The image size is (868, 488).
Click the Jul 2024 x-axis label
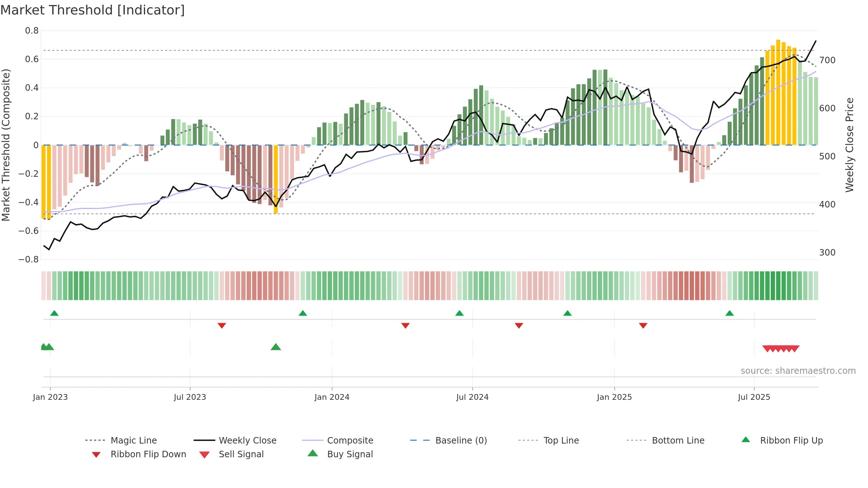coord(472,397)
